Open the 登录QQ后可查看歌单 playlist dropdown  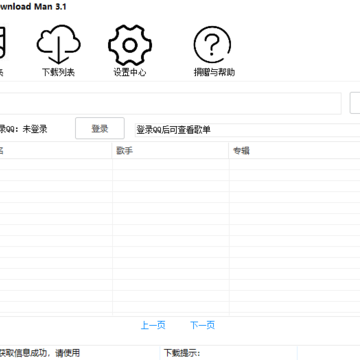tap(247, 130)
